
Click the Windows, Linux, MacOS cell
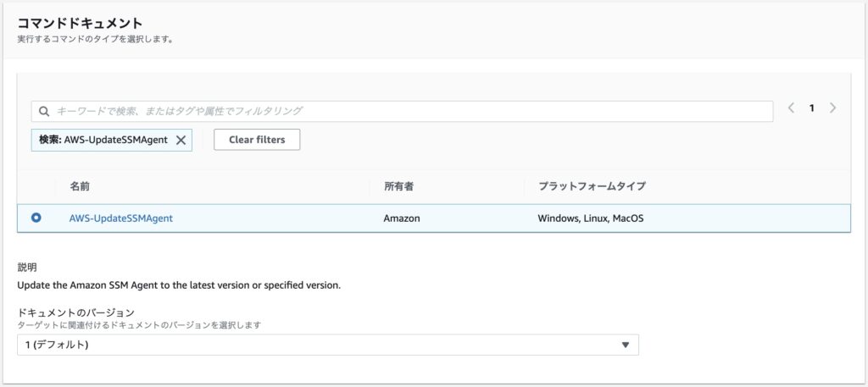[591, 218]
